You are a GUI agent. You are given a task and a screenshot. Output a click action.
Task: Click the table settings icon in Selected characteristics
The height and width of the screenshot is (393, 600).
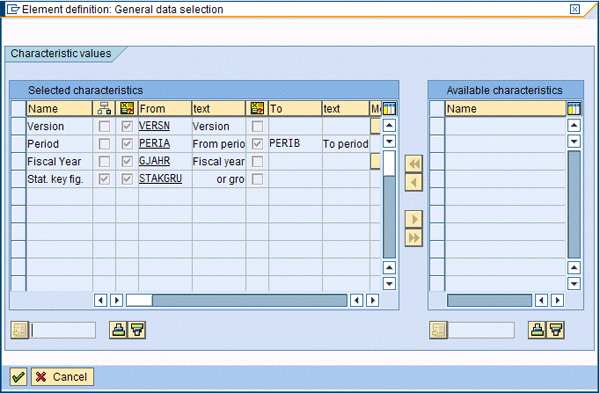(x=389, y=109)
